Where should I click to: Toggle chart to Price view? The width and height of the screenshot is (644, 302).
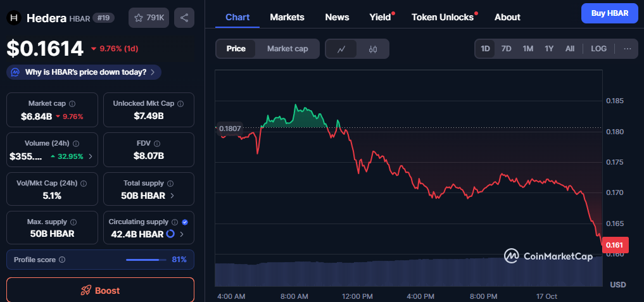[x=236, y=49]
